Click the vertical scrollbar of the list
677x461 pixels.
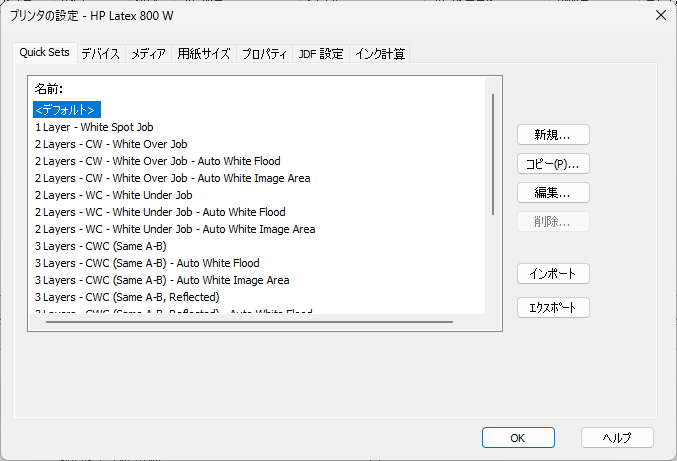(x=493, y=155)
